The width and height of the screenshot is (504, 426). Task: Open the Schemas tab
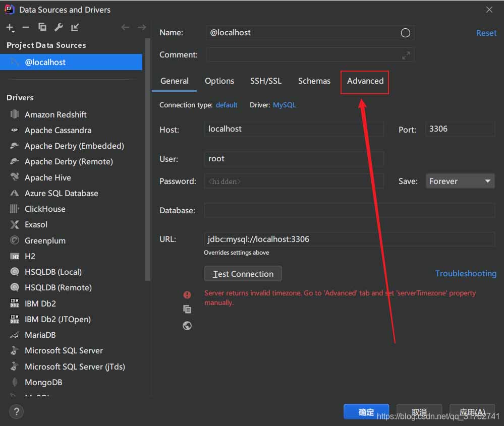pos(314,81)
